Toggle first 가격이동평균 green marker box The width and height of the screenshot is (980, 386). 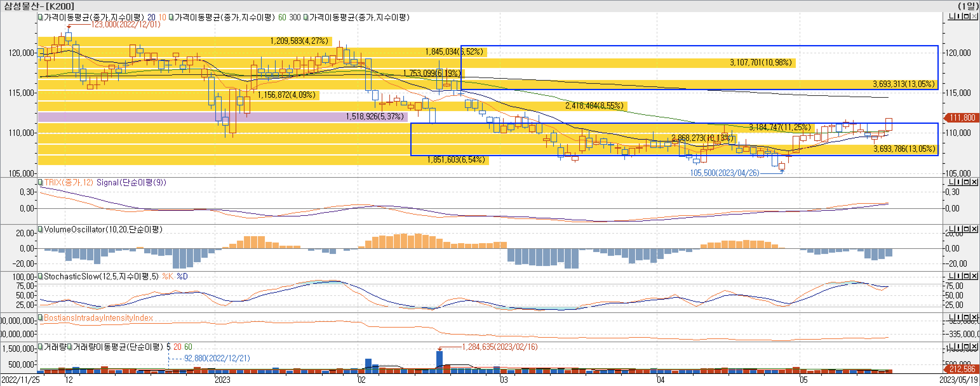40,17
